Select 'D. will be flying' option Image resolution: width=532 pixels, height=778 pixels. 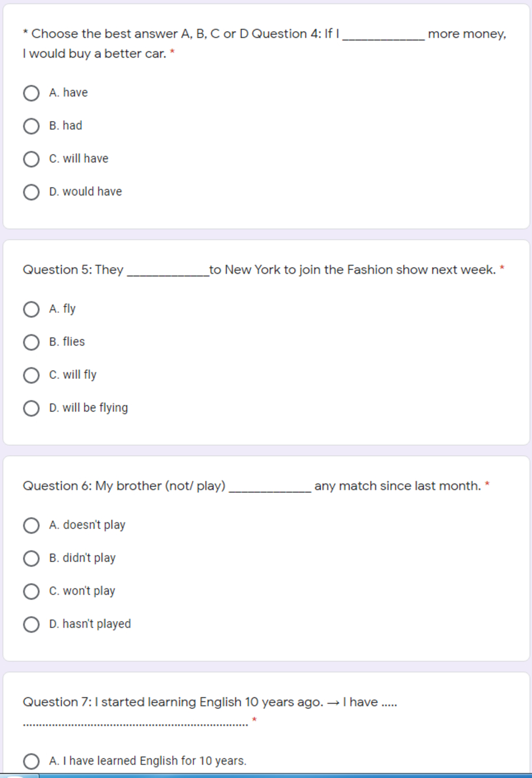coord(31,408)
